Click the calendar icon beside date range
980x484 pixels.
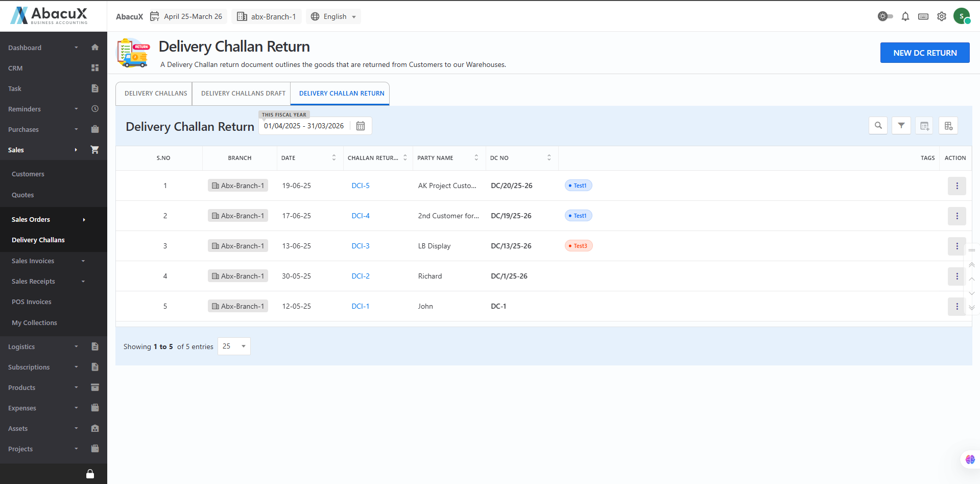point(361,126)
